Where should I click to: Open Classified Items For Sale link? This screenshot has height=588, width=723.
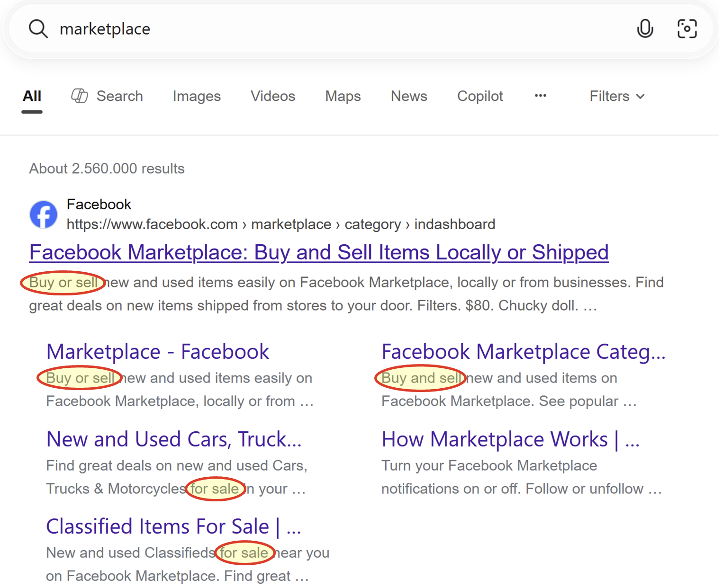pyautogui.click(x=173, y=526)
